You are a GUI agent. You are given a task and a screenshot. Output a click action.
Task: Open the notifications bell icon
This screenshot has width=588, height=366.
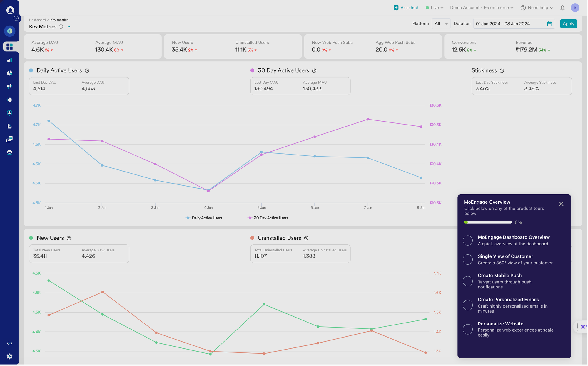click(x=563, y=8)
